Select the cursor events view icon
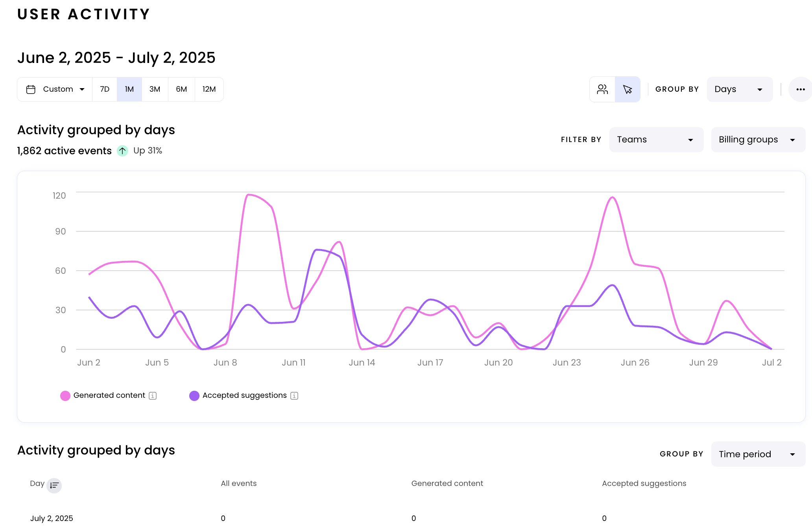The width and height of the screenshot is (812, 532). [627, 89]
